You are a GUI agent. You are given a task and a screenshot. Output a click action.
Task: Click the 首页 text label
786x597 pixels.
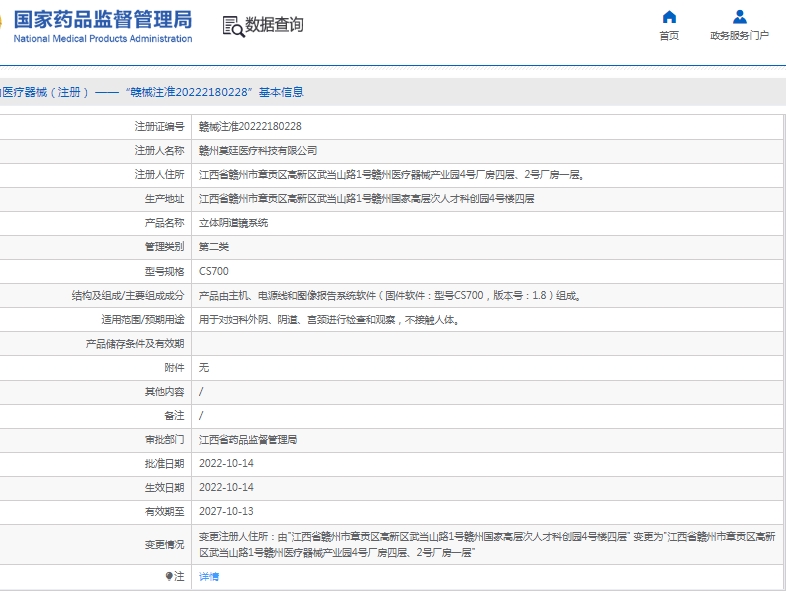[x=669, y=36]
